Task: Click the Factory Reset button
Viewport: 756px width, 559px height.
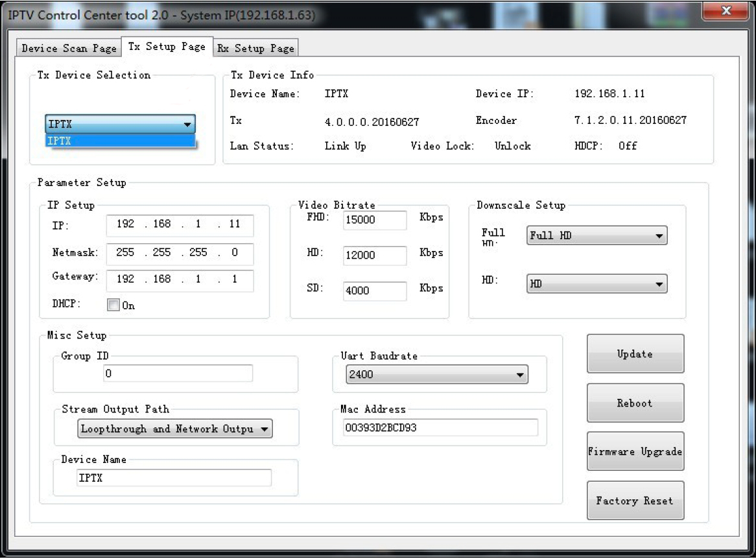Action: coord(635,501)
